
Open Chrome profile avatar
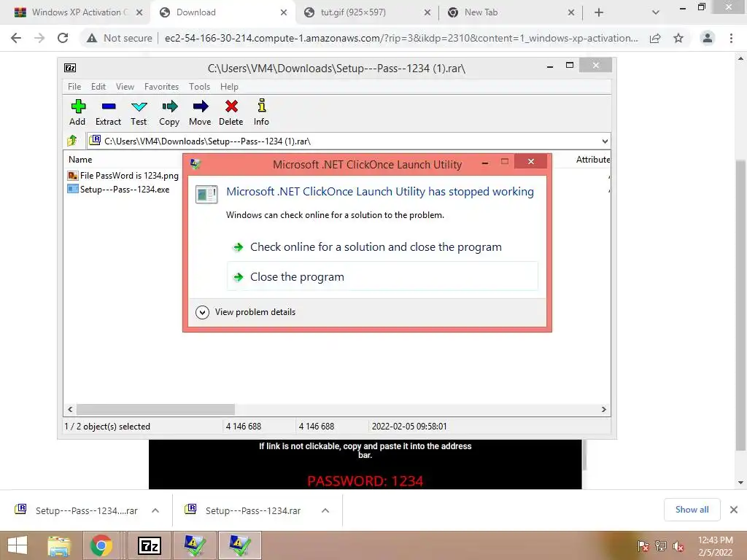click(708, 38)
